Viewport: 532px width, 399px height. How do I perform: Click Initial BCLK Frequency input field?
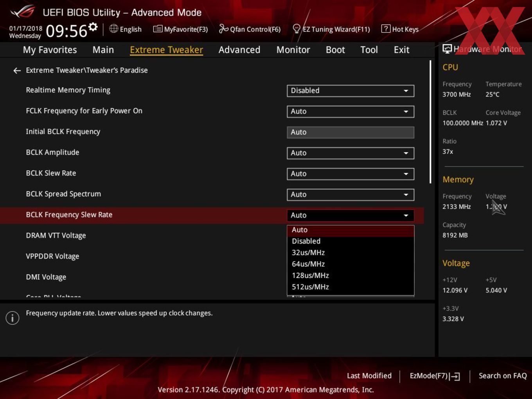point(350,132)
